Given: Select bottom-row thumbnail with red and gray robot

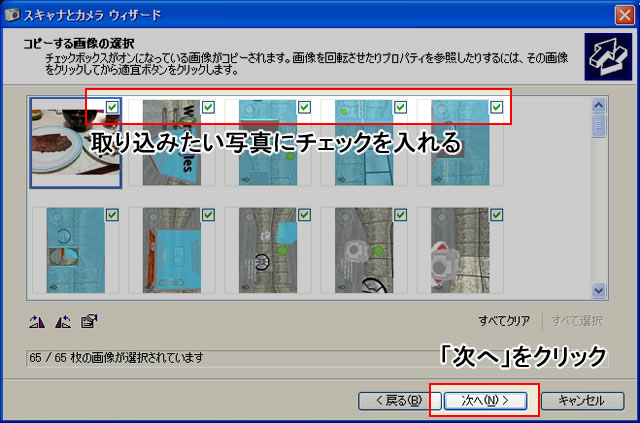Looking at the screenshot, I should point(460,250).
